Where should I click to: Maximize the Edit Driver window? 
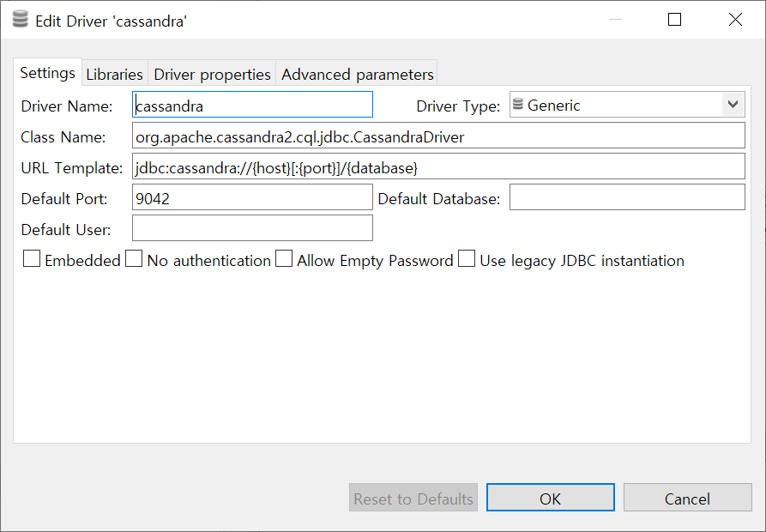[x=675, y=20]
